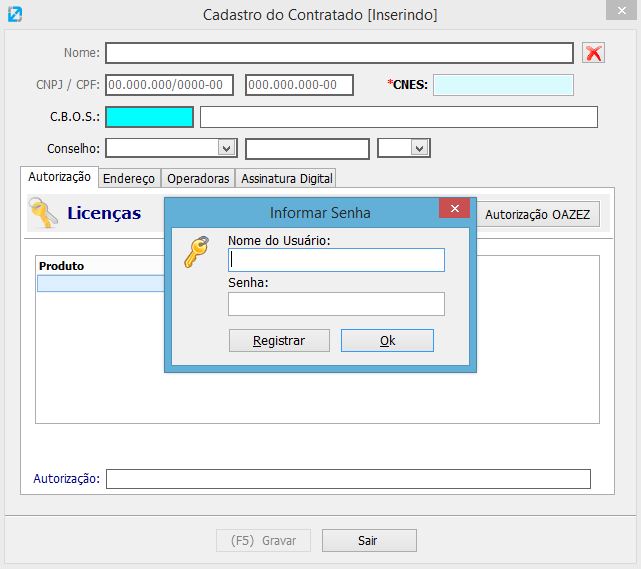Click the bottom Autorização input field
The width and height of the screenshot is (641, 569).
(348, 479)
